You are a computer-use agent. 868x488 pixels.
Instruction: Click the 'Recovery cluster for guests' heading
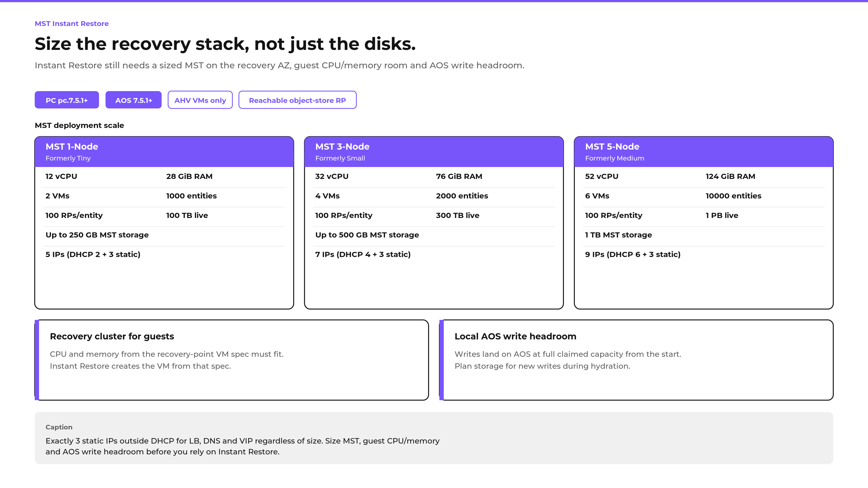(112, 336)
